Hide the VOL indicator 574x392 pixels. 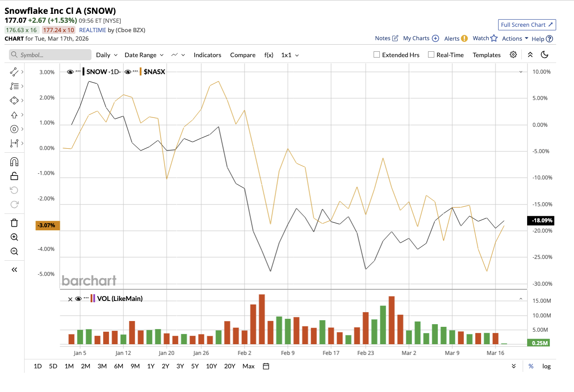78,299
